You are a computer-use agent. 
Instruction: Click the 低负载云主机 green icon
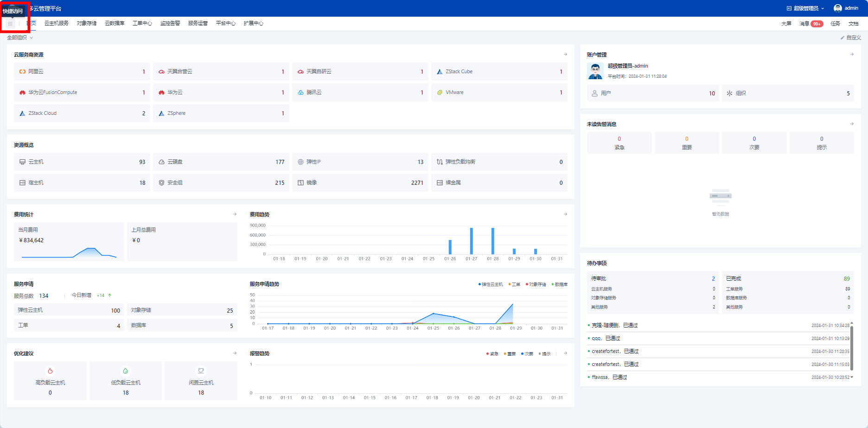[x=125, y=371]
